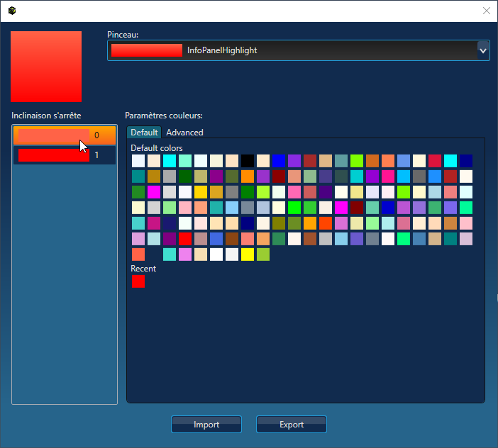This screenshot has width=498, height=448.
Task: Pick the orange-red swatch beside orange
Action: [326, 223]
